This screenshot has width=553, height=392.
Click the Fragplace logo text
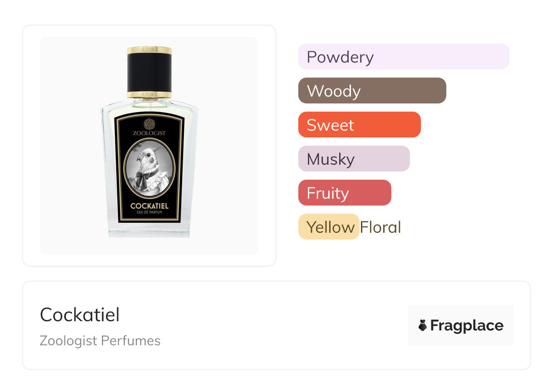pyautogui.click(x=466, y=325)
